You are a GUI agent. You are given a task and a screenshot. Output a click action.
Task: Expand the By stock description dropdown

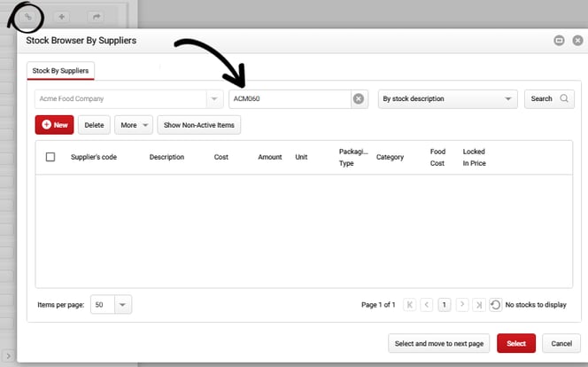[507, 98]
